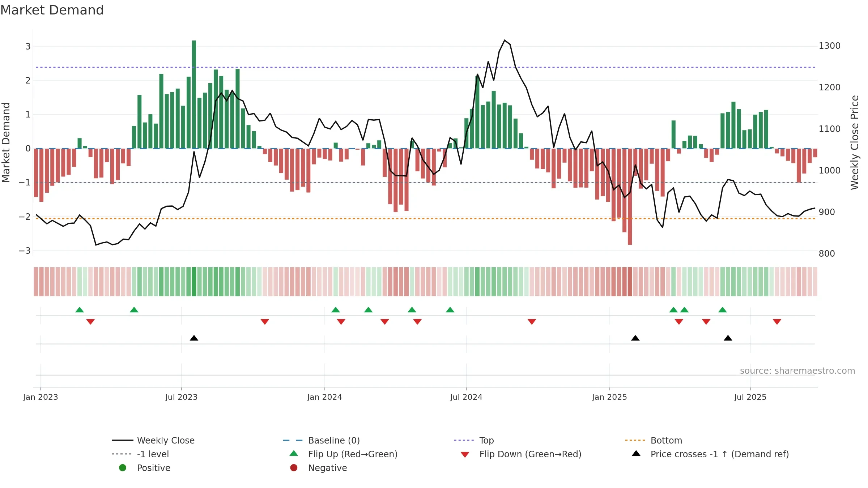Click the 800 price axis tick label
Viewport: 868px width, 488px height.
click(827, 253)
